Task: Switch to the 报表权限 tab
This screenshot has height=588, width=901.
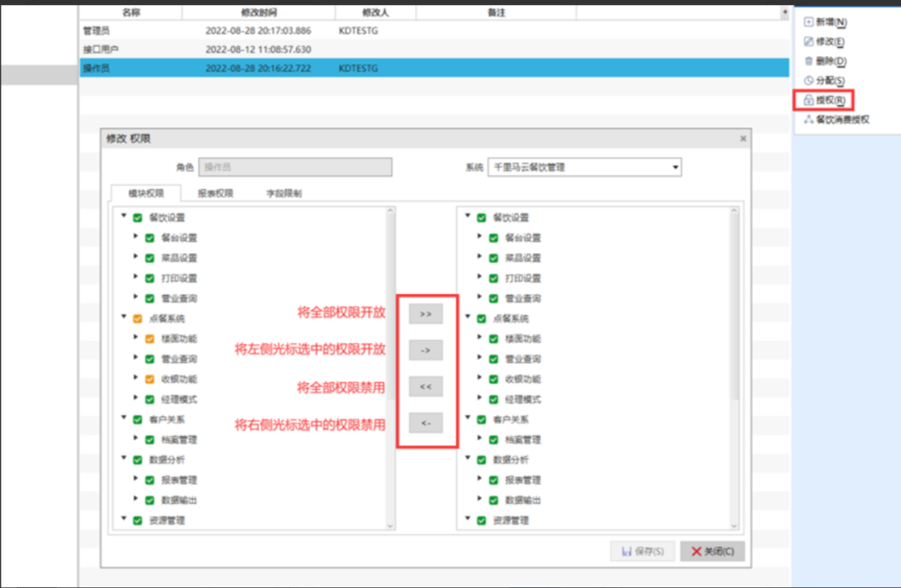Action: (215, 193)
